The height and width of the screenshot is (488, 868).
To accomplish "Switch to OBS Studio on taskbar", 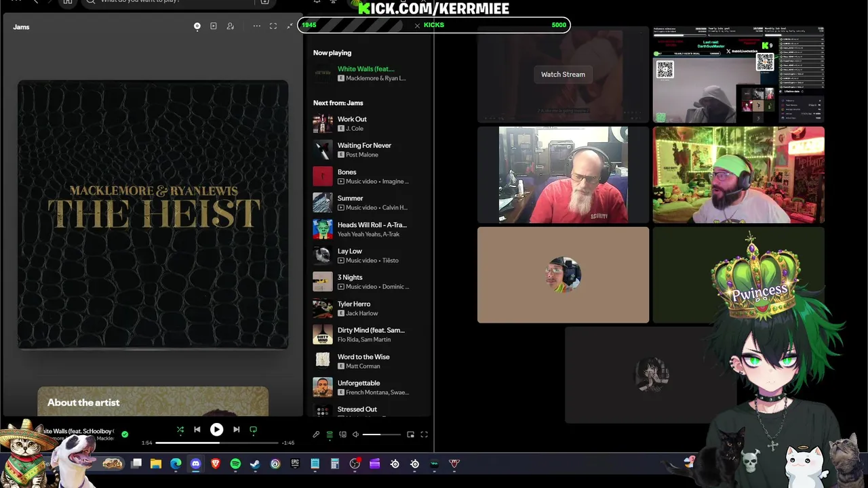I will click(x=355, y=464).
